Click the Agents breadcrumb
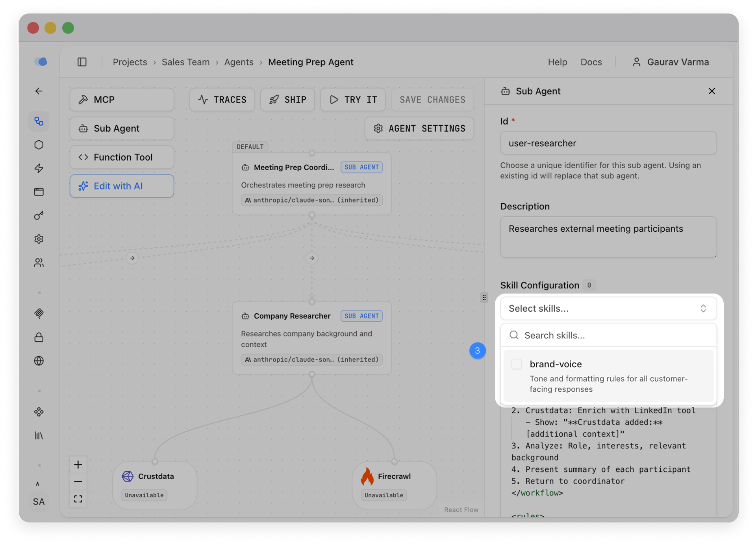The image size is (756, 545). (239, 62)
